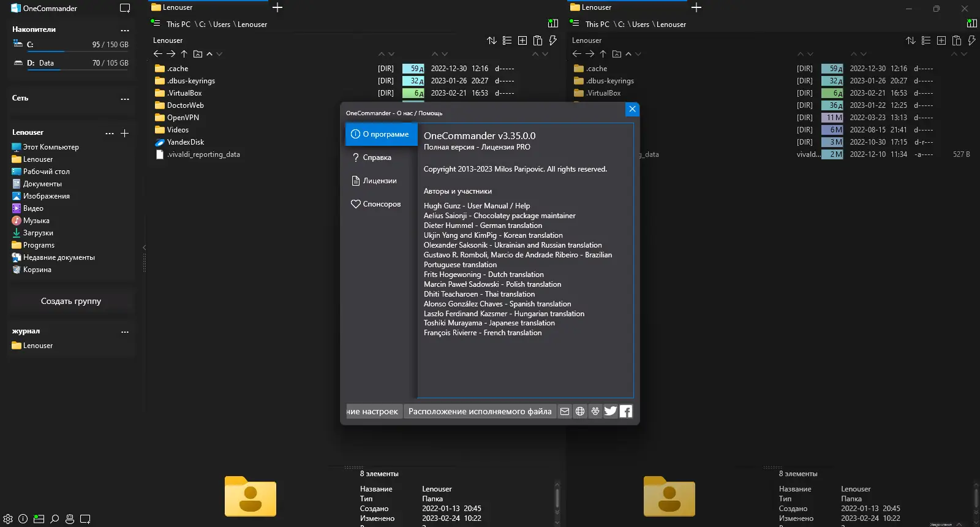The width and height of the screenshot is (980, 527).
Task: Click the new item plus-box icon in left pane
Action: (522, 40)
